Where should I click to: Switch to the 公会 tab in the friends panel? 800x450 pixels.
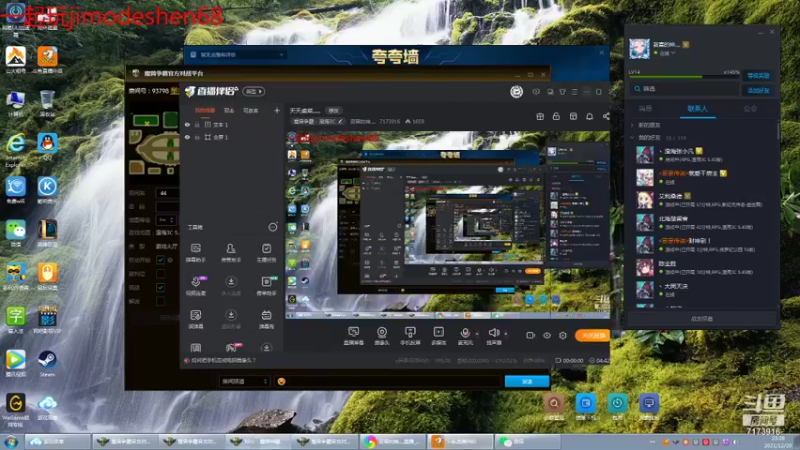click(750, 109)
